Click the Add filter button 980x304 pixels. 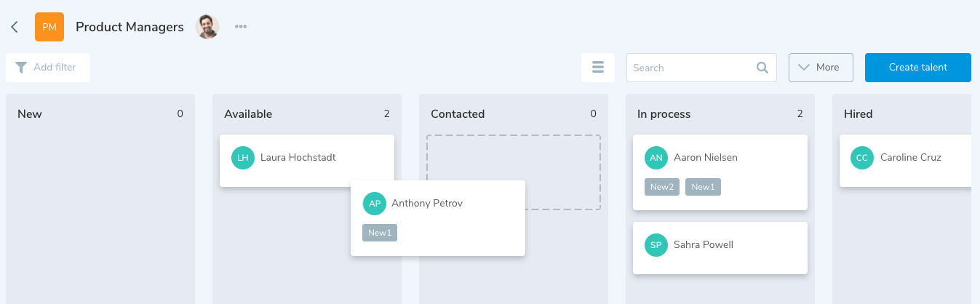tap(47, 68)
